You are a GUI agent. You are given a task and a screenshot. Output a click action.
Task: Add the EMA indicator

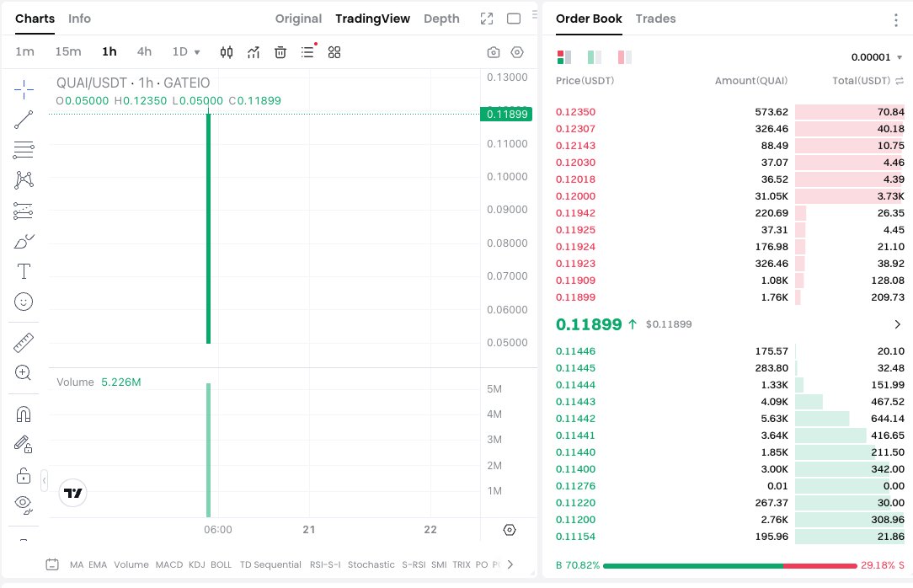pos(98,564)
